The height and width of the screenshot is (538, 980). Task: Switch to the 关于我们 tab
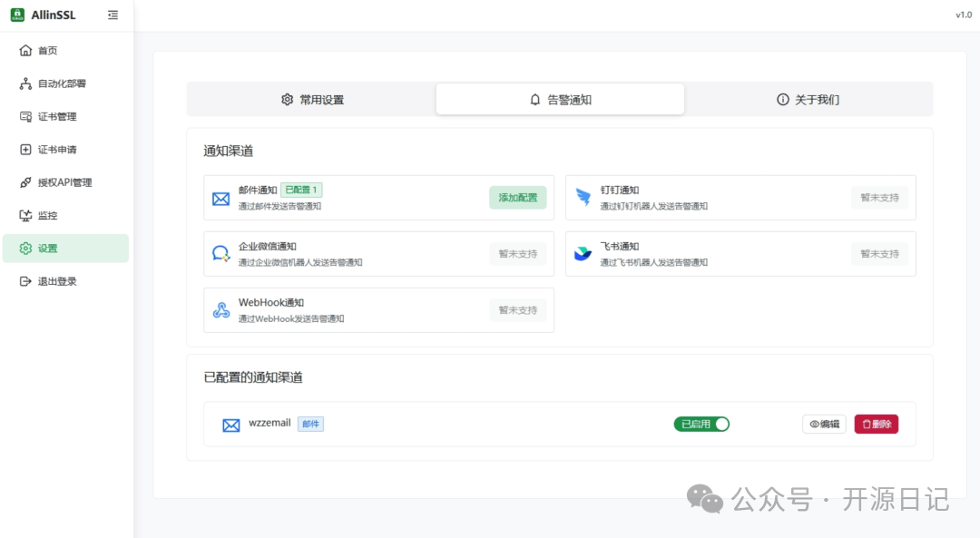[x=808, y=100]
